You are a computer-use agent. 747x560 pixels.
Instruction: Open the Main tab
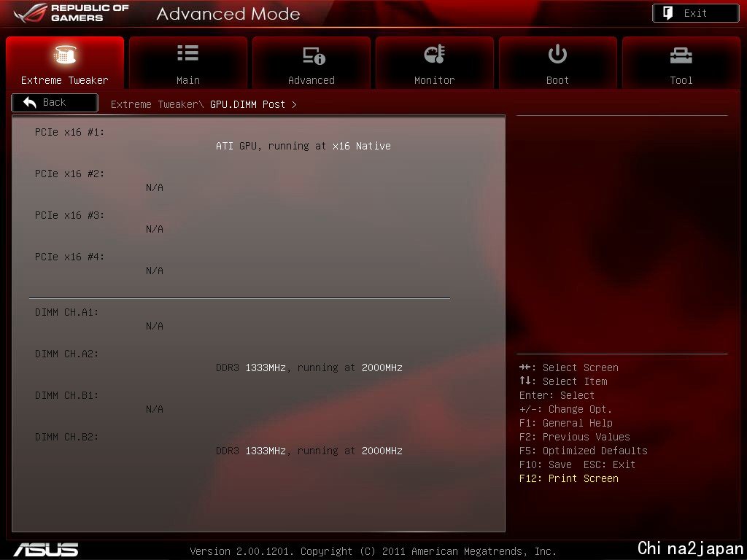pos(188,63)
